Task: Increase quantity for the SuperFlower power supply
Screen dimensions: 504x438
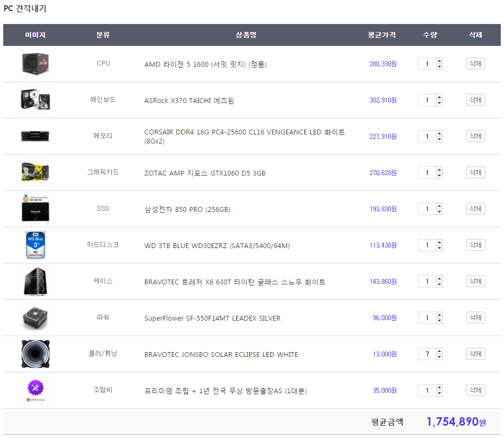Action: pyautogui.click(x=439, y=315)
